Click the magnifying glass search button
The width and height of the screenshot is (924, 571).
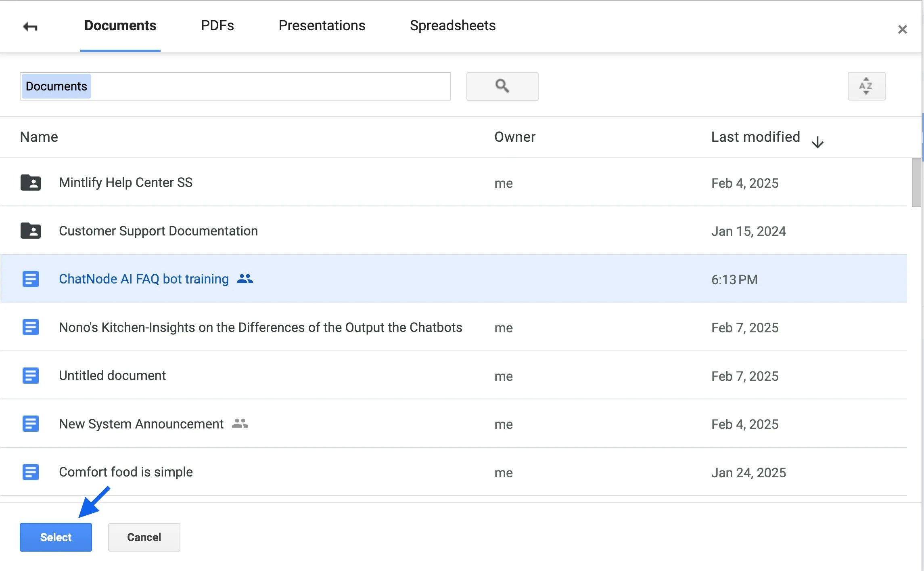502,86
